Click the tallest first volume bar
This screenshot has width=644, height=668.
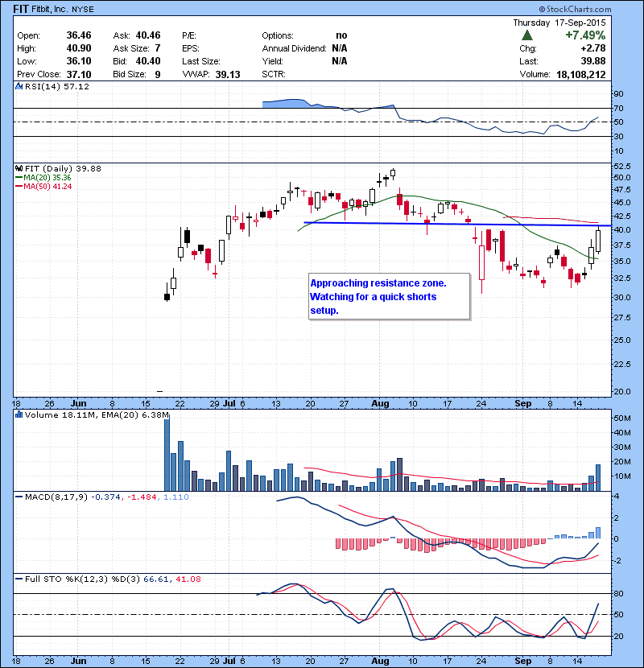167,455
